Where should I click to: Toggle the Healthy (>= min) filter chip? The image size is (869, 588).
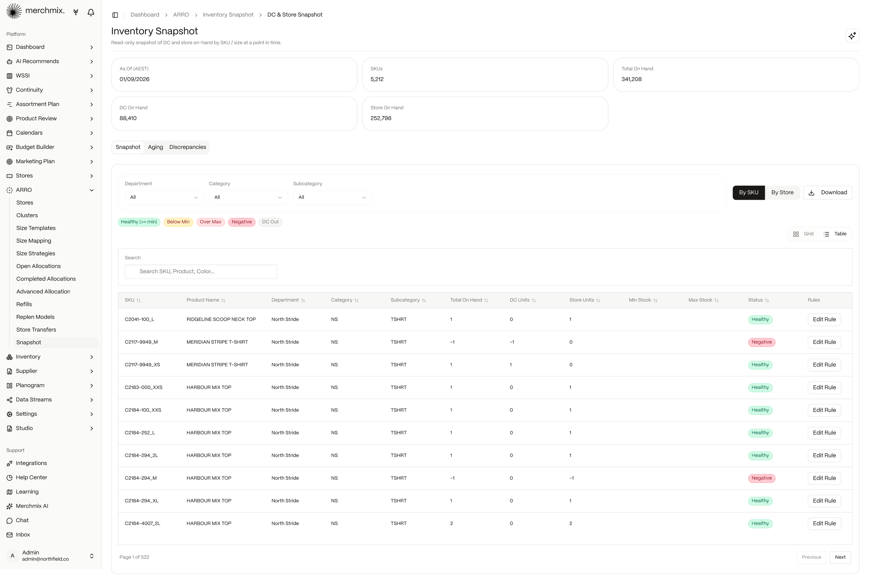click(x=139, y=222)
